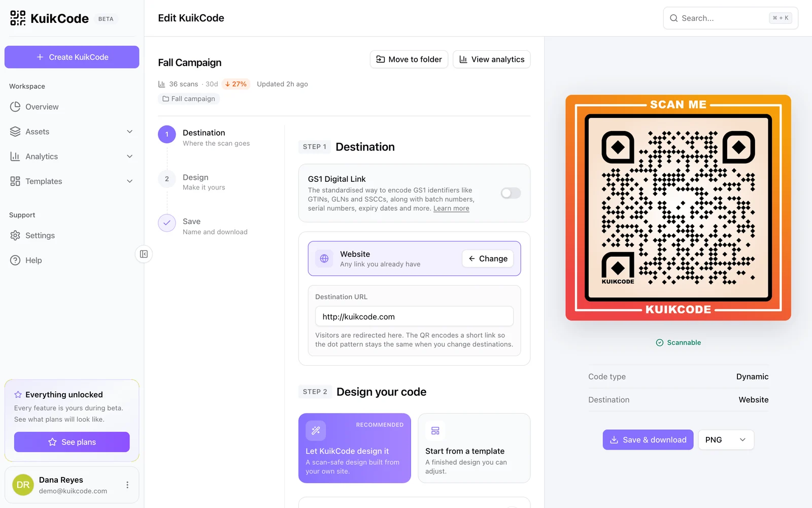
Task: Click the Overview pie chart icon
Action: 15,107
